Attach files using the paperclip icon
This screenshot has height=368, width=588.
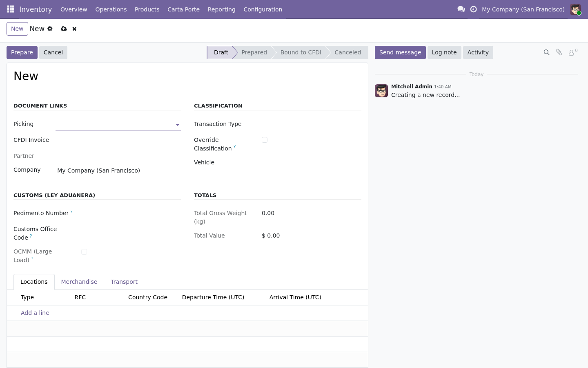pyautogui.click(x=559, y=52)
